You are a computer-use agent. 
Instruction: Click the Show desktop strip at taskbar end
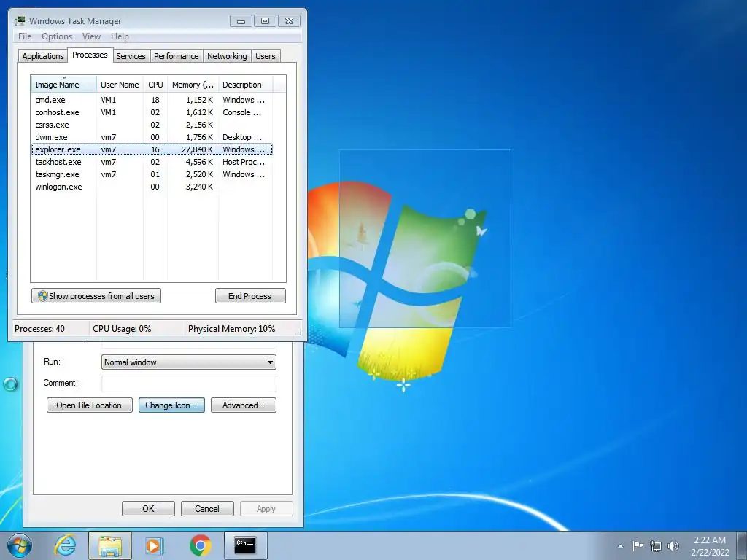742,545
